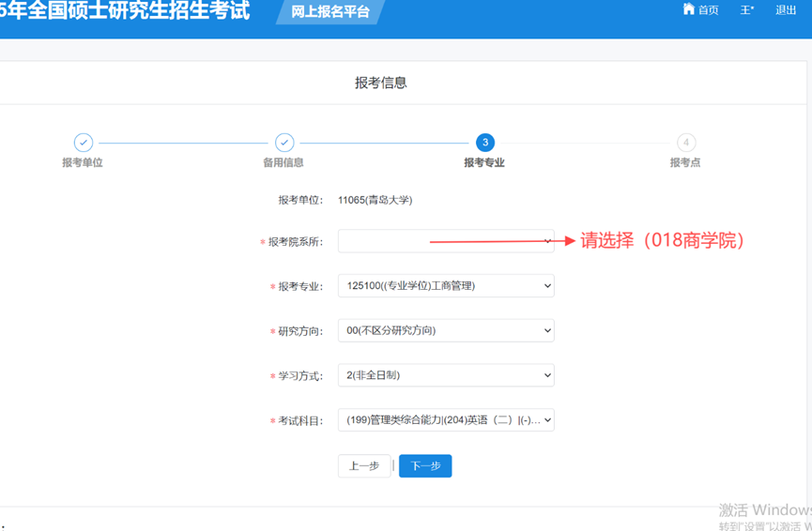812x531 pixels.
Task: Click the 报考点 step label
Action: pyautogui.click(x=685, y=163)
